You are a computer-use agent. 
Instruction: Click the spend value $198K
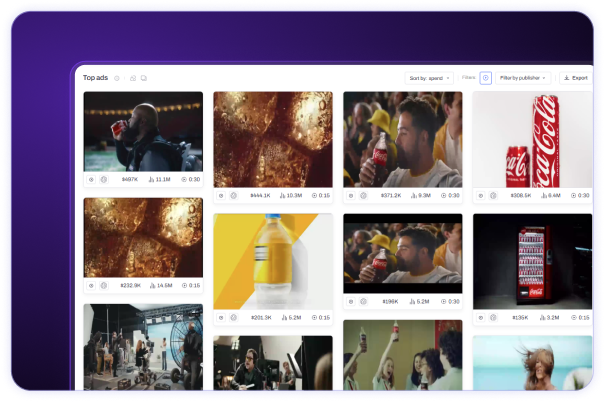pos(390,302)
